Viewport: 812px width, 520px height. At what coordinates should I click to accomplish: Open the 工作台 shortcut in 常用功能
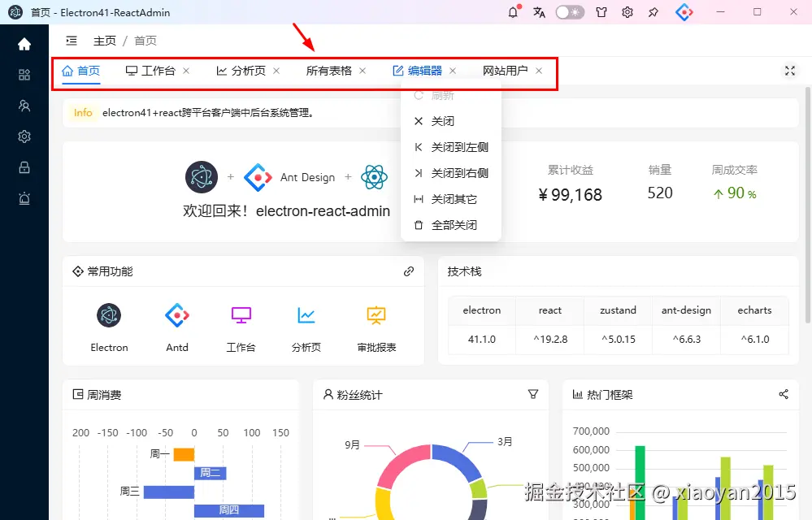[241, 328]
